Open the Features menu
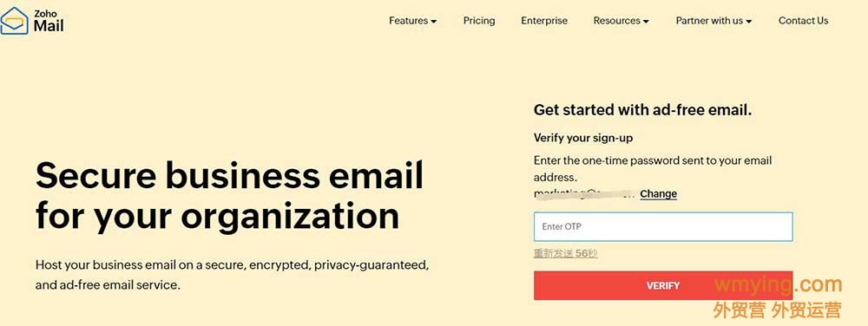The image size is (868, 326). [412, 21]
